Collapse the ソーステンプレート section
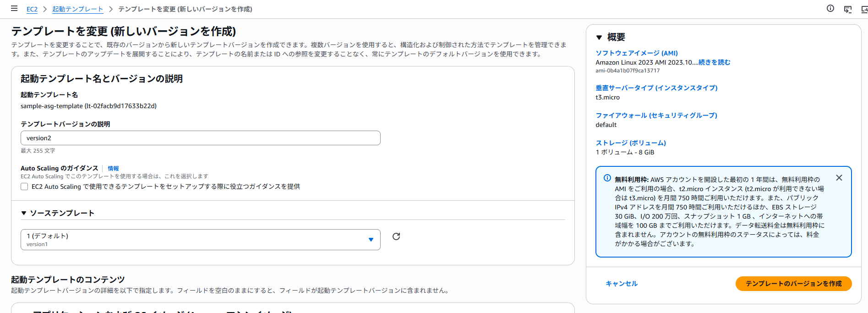 24,213
